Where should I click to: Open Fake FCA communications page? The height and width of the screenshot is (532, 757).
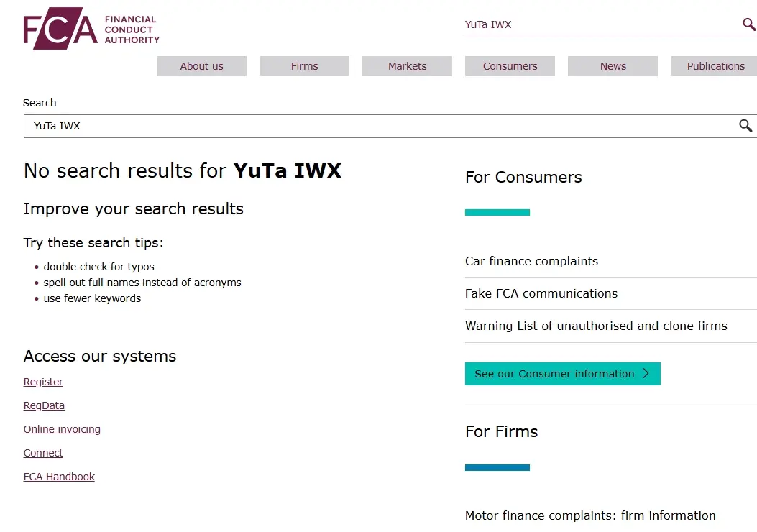541,293
